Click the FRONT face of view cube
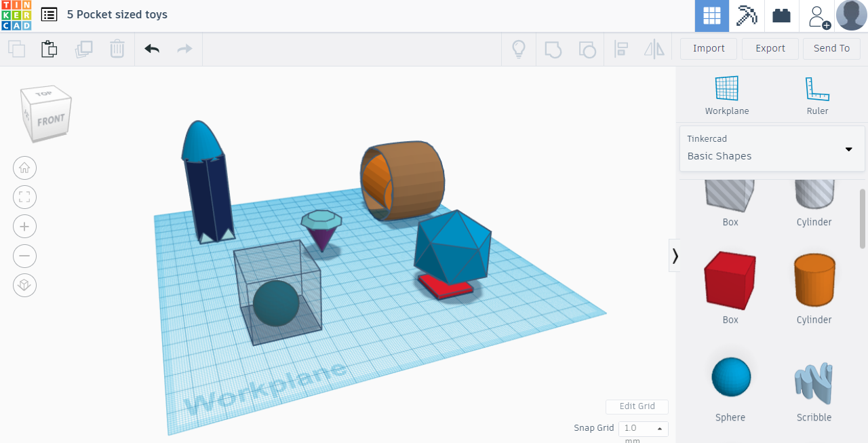 [51, 121]
